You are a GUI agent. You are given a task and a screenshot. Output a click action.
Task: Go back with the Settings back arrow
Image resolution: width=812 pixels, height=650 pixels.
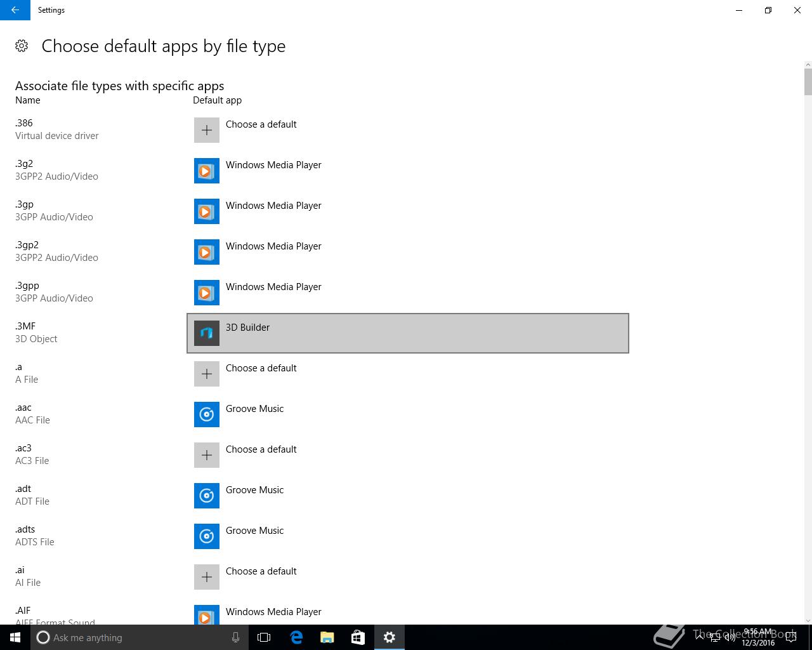coord(15,10)
